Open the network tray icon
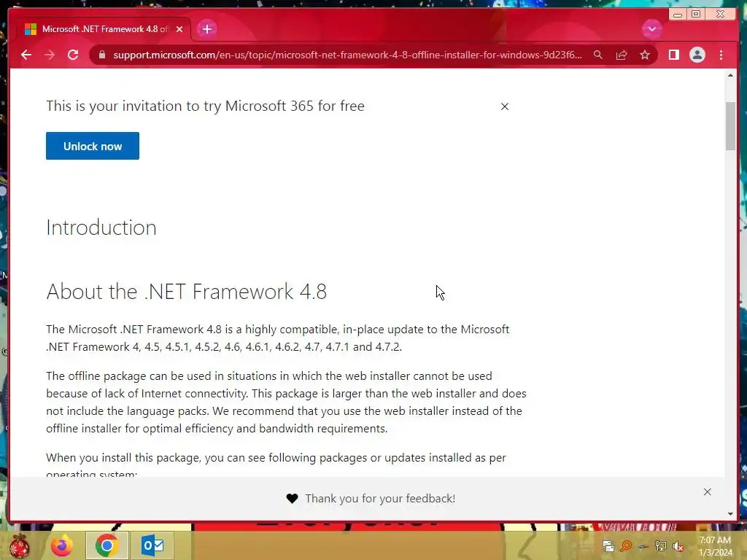Image resolution: width=747 pixels, height=560 pixels. point(661,546)
